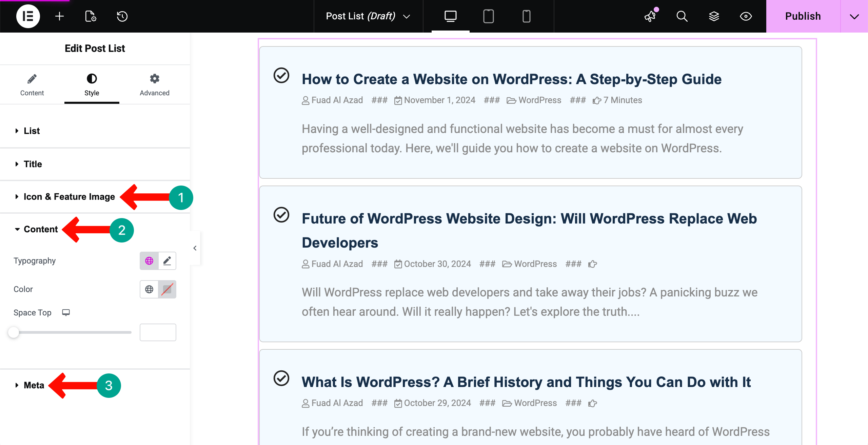Switch to the Content tab

pos(32,84)
